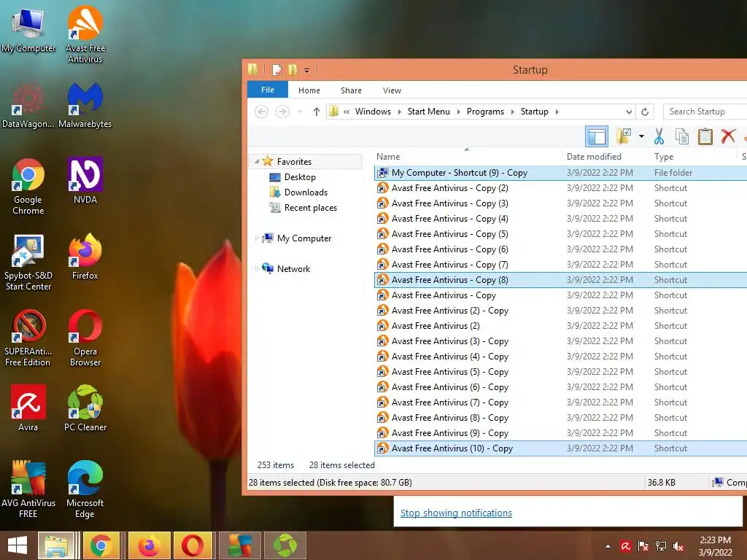747x560 pixels.
Task: Expand Network in navigation pane
Action: 257,268
